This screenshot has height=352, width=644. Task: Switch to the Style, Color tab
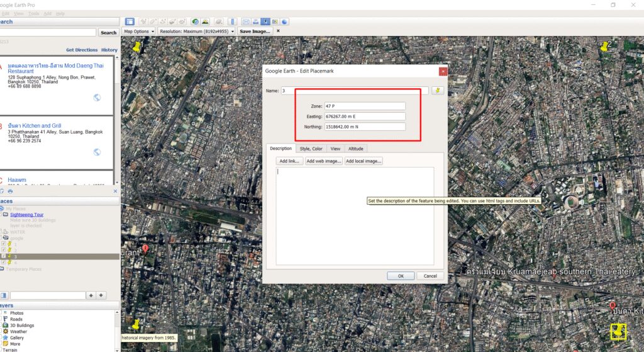[311, 149]
